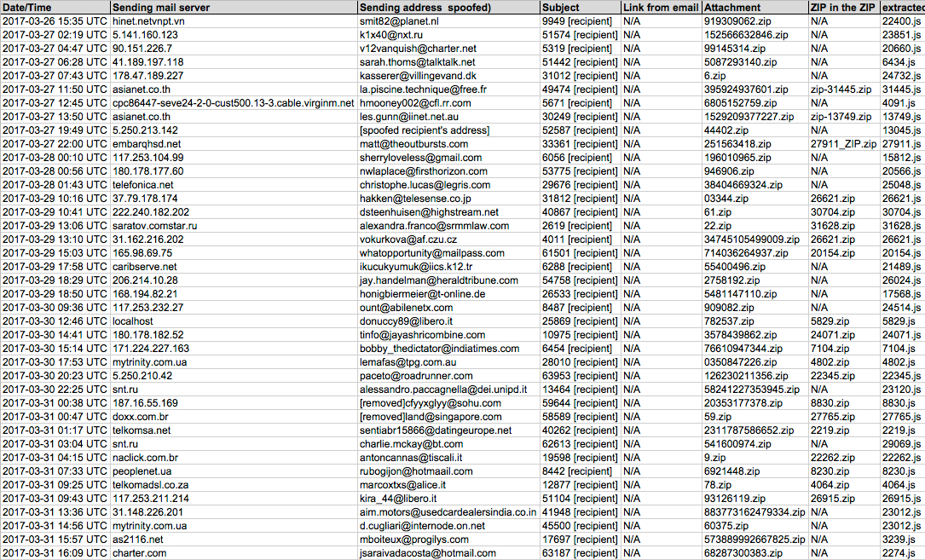
Task: Click the 20154.zip cell
Action: click(x=844, y=252)
